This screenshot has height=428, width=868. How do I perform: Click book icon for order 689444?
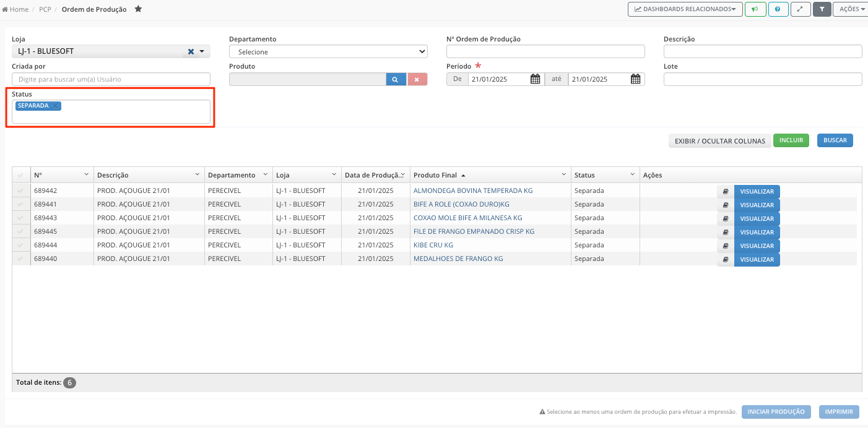click(x=726, y=246)
